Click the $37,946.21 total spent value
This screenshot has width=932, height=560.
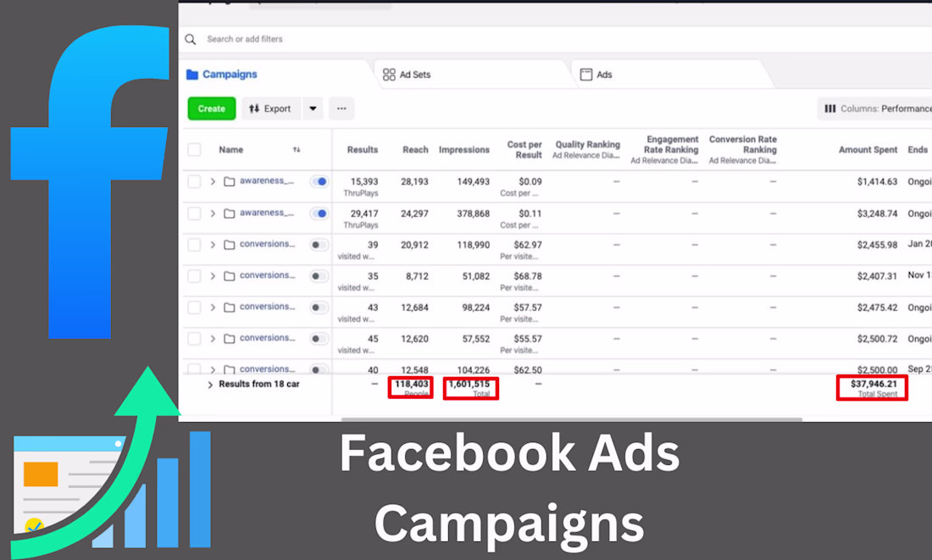tap(874, 384)
